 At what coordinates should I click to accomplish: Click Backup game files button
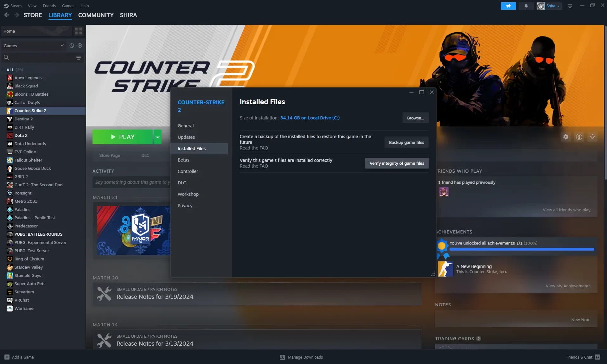click(406, 142)
